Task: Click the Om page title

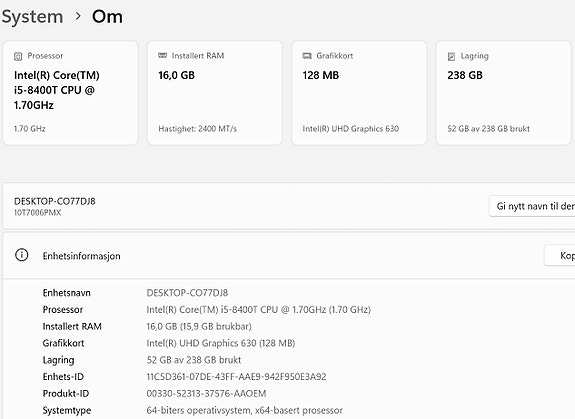Action: pos(107,17)
